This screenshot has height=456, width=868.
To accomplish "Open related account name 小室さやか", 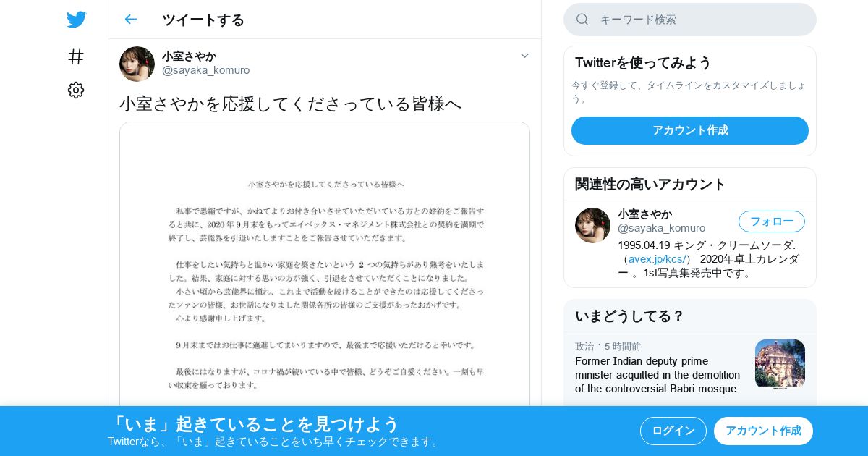I will tap(644, 214).
